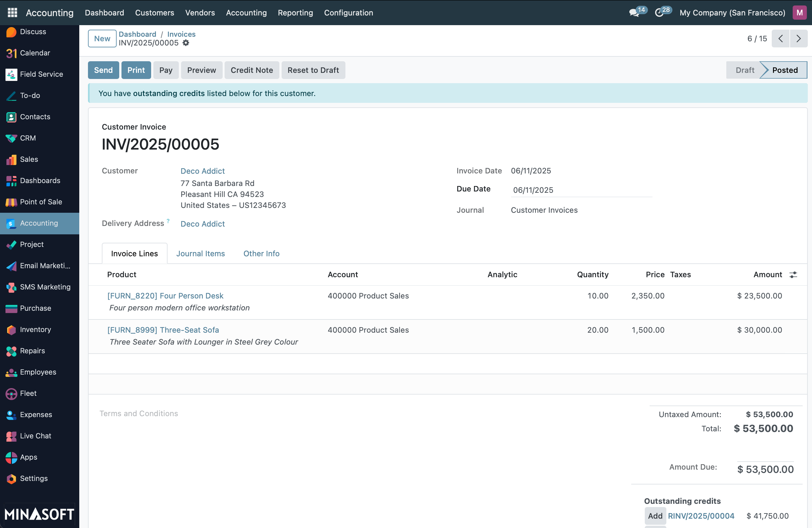Open column options toggle in invoice lines

click(793, 274)
